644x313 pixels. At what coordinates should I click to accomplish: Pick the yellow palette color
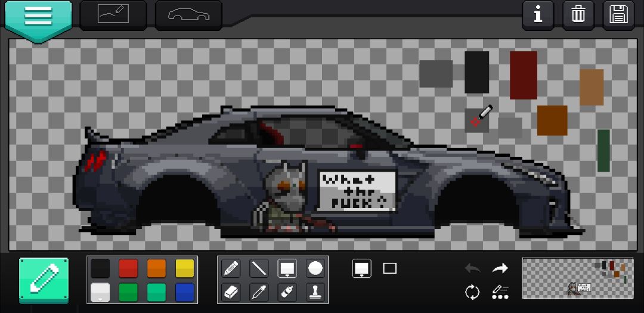pos(185,268)
